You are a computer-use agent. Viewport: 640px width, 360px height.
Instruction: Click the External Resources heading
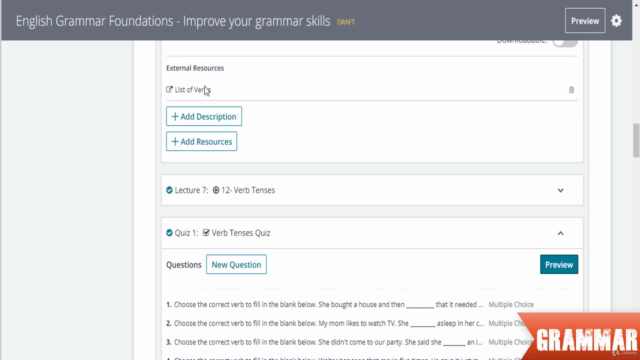tap(195, 68)
